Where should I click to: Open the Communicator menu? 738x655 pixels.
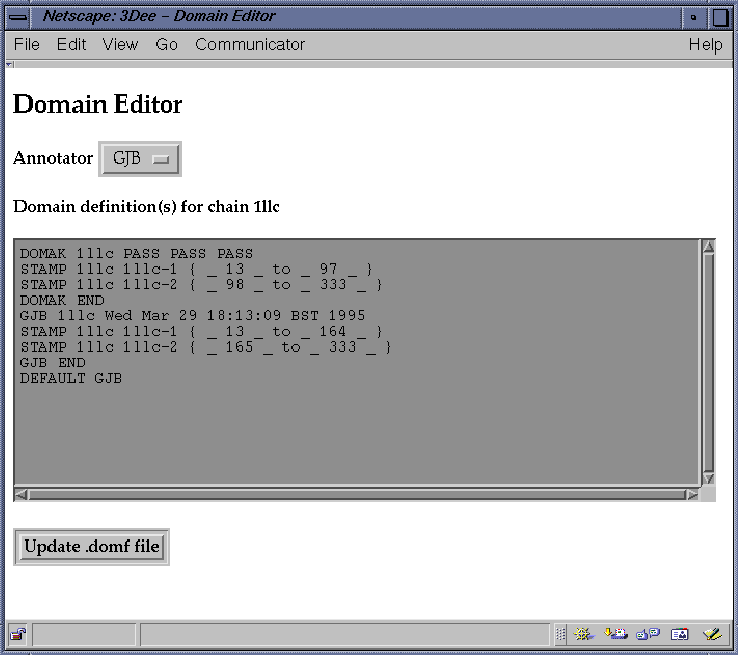pyautogui.click(x=250, y=44)
